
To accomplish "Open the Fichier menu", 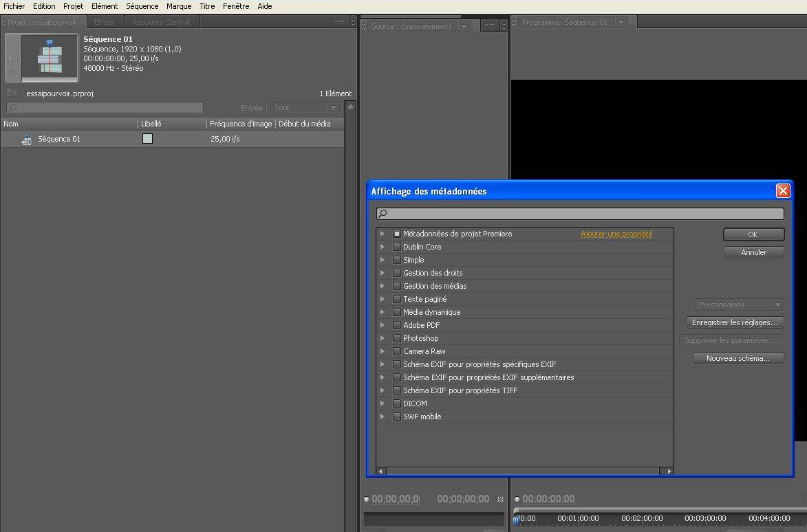I will coord(14,6).
